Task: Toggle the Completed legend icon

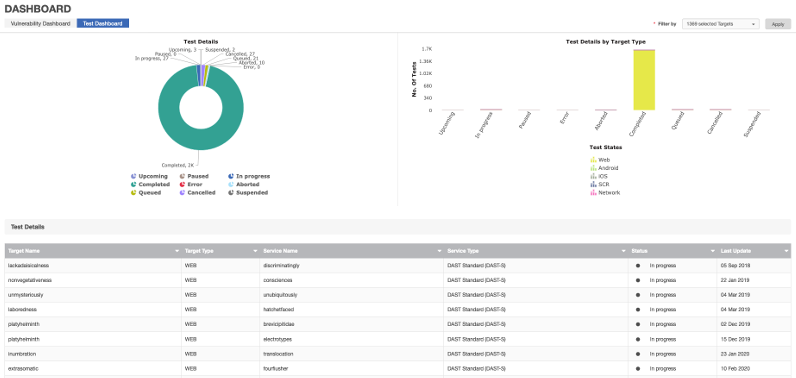Action: [133, 184]
